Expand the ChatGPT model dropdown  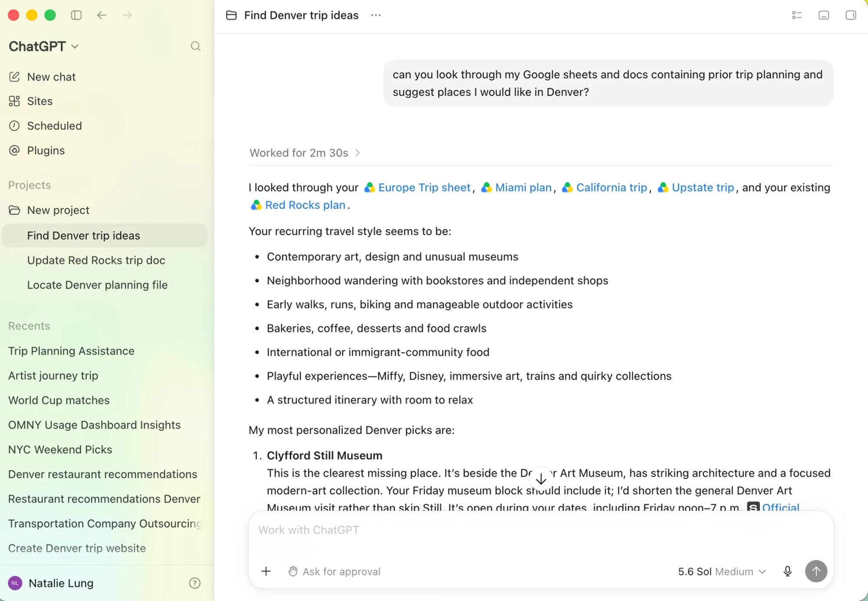pos(43,46)
